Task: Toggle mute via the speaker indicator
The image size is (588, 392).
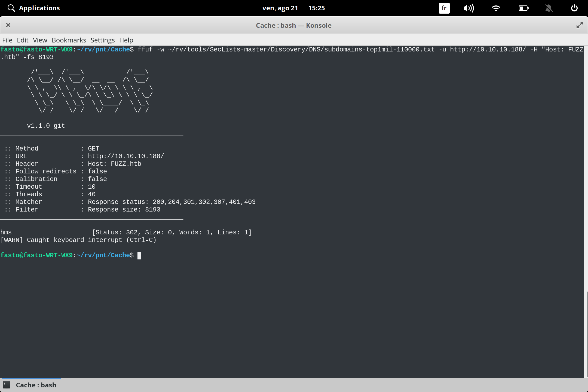Action: pyautogui.click(x=469, y=8)
